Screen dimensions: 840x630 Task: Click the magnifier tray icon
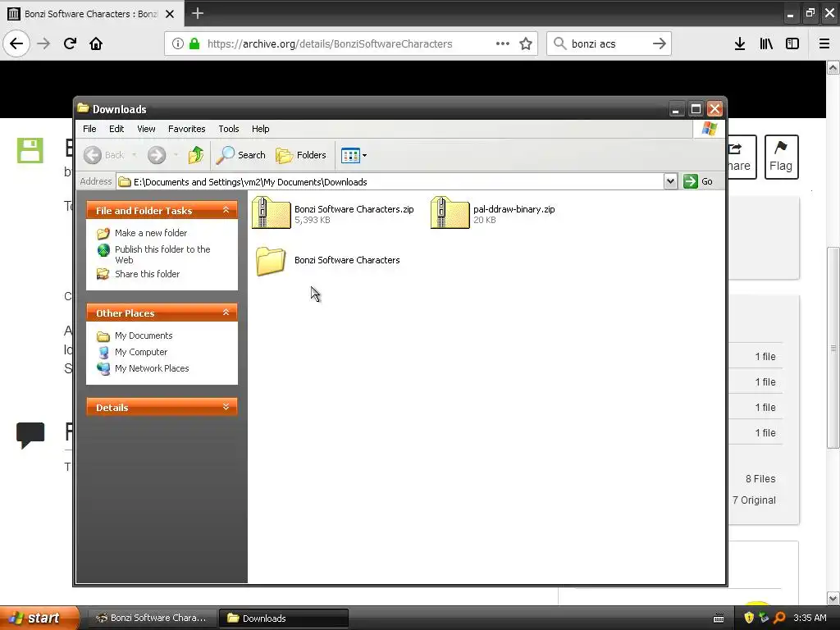click(779, 618)
